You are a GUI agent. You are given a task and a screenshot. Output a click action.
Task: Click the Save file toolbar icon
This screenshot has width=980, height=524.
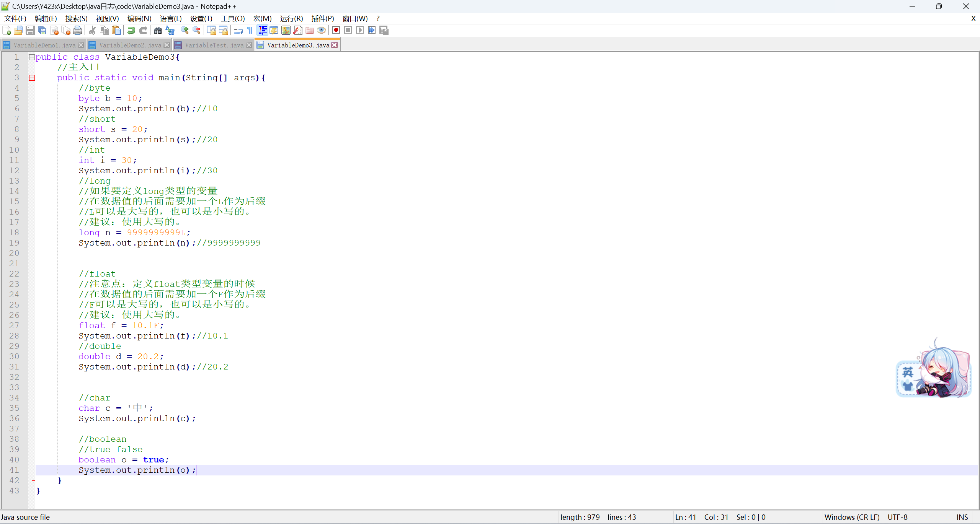30,30
